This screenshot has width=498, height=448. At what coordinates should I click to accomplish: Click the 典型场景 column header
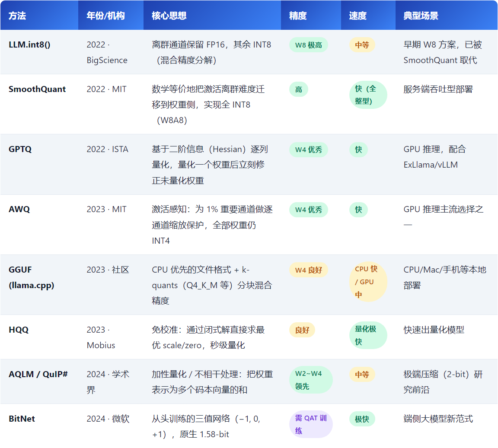pyautogui.click(x=446, y=15)
